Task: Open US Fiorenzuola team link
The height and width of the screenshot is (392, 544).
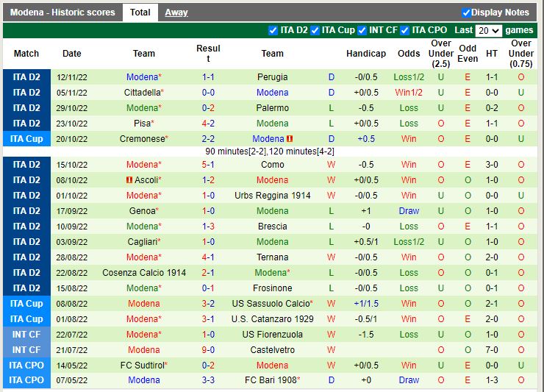Action: coord(272,335)
